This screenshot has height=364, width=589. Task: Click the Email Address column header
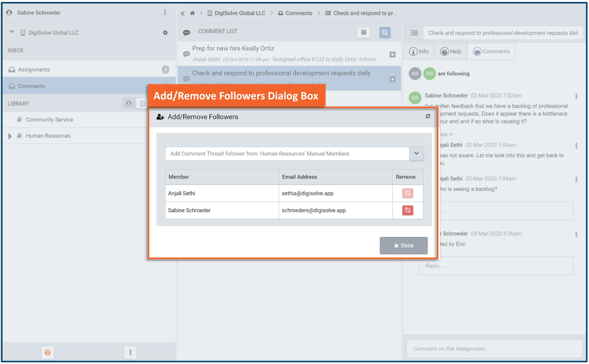click(x=335, y=177)
